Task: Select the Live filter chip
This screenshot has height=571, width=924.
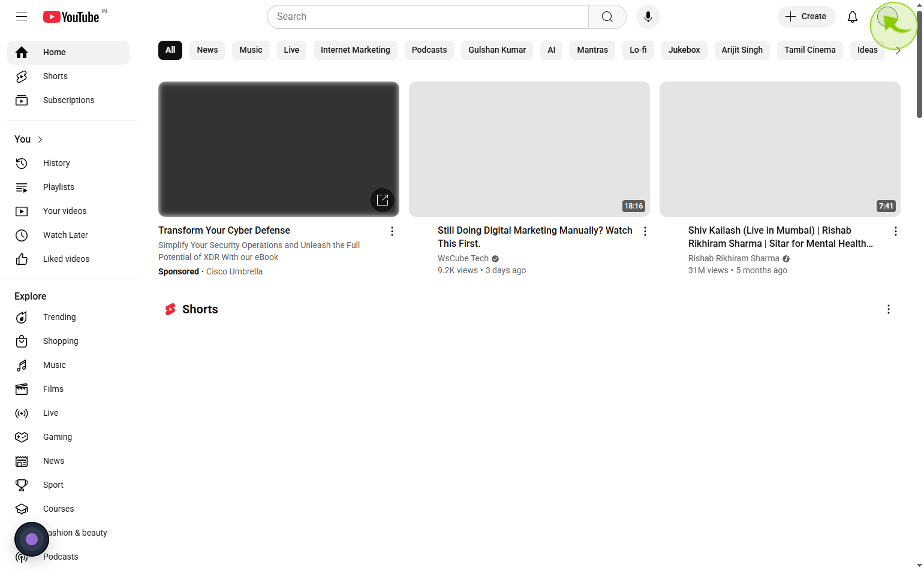Action: (291, 50)
